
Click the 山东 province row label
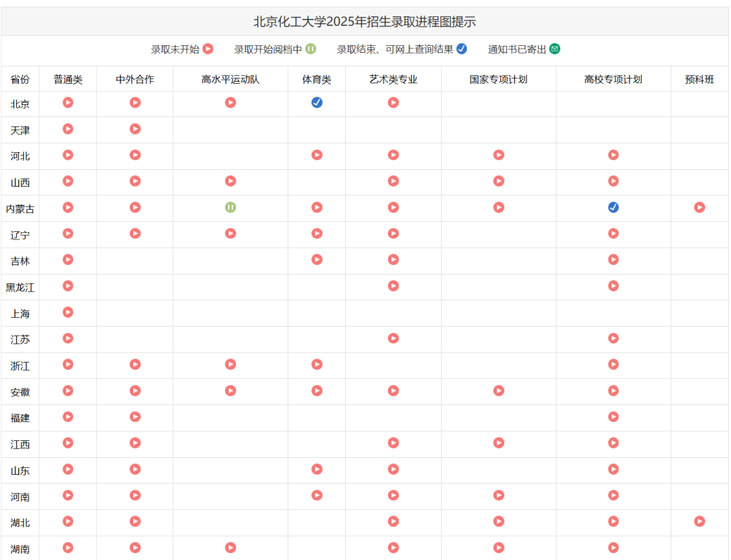coord(20,471)
